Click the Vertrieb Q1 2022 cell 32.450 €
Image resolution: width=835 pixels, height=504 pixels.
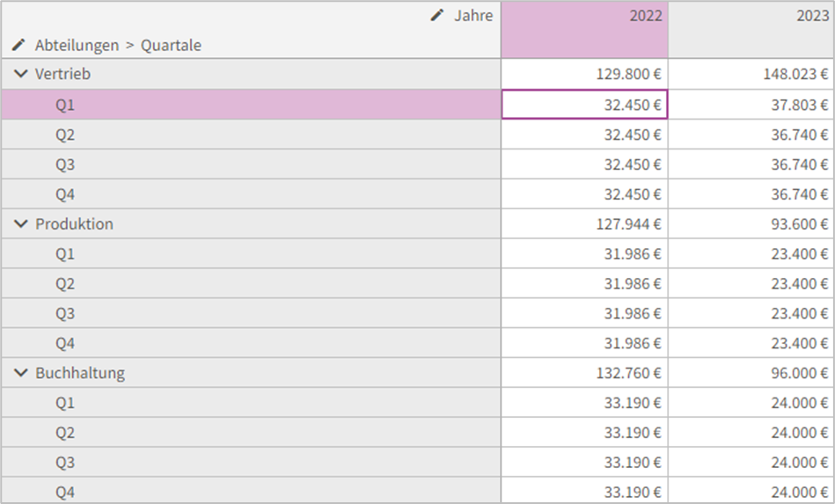tap(584, 105)
